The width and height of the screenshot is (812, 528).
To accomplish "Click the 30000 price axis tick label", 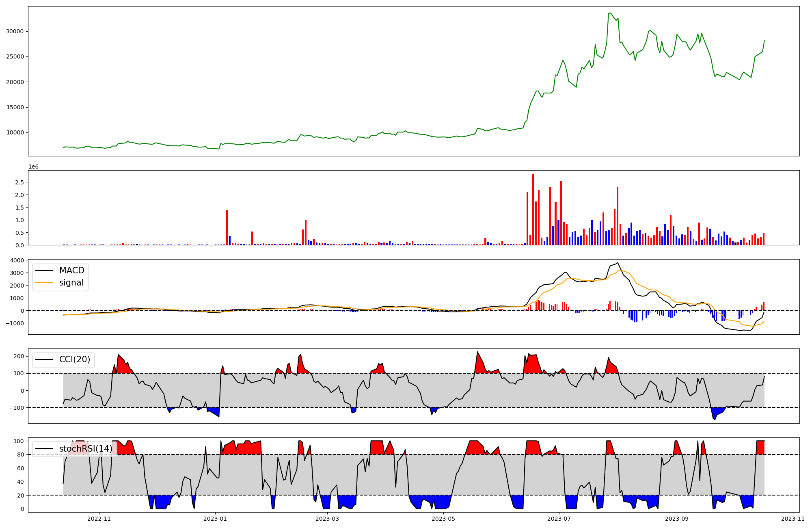I will point(15,31).
